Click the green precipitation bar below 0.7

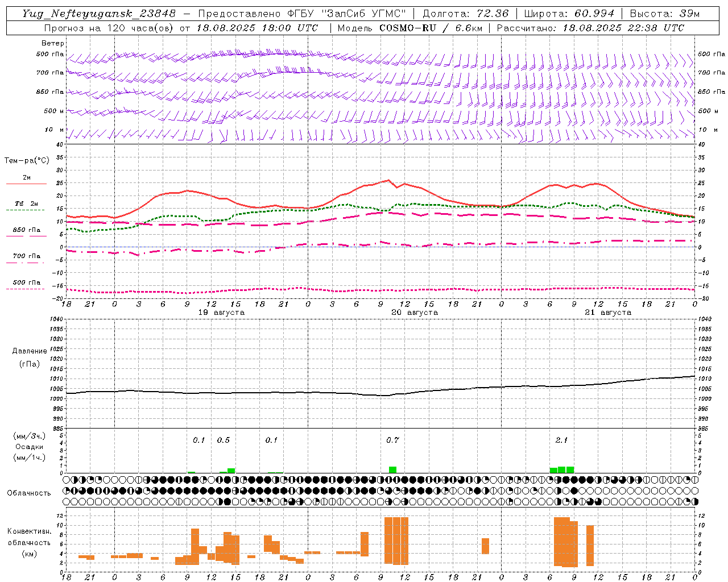(392, 469)
